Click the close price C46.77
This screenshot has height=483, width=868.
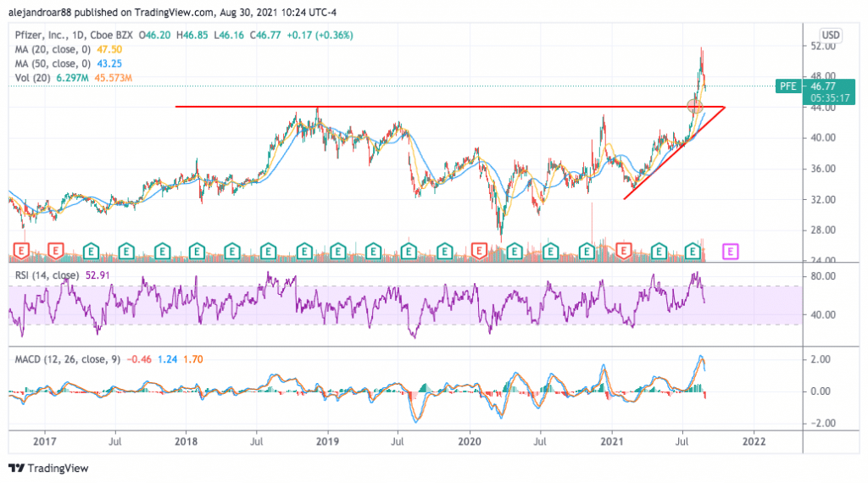pos(265,35)
